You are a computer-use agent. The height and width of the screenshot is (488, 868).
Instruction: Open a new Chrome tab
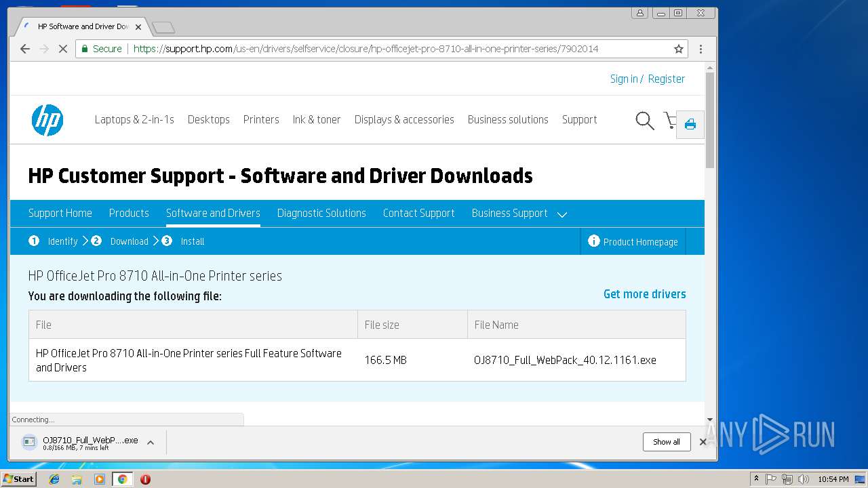163,27
